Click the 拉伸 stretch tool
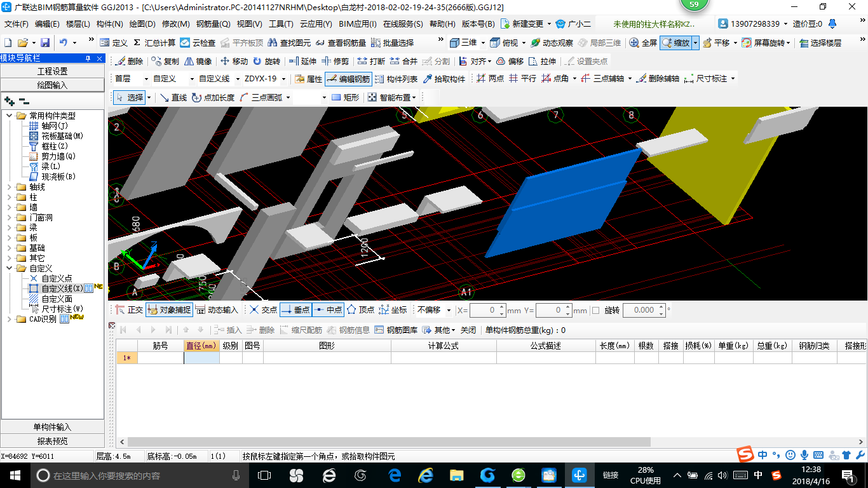 (x=542, y=61)
